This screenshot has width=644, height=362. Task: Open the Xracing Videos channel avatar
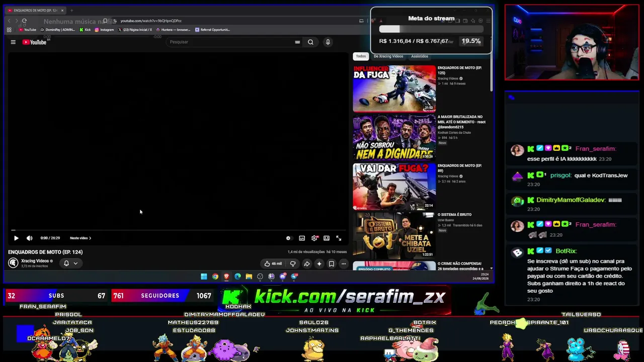coord(13,263)
